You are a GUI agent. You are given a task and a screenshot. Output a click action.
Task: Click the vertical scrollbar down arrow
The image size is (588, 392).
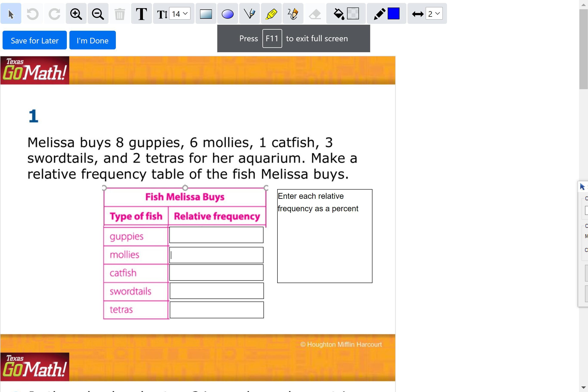point(583,388)
